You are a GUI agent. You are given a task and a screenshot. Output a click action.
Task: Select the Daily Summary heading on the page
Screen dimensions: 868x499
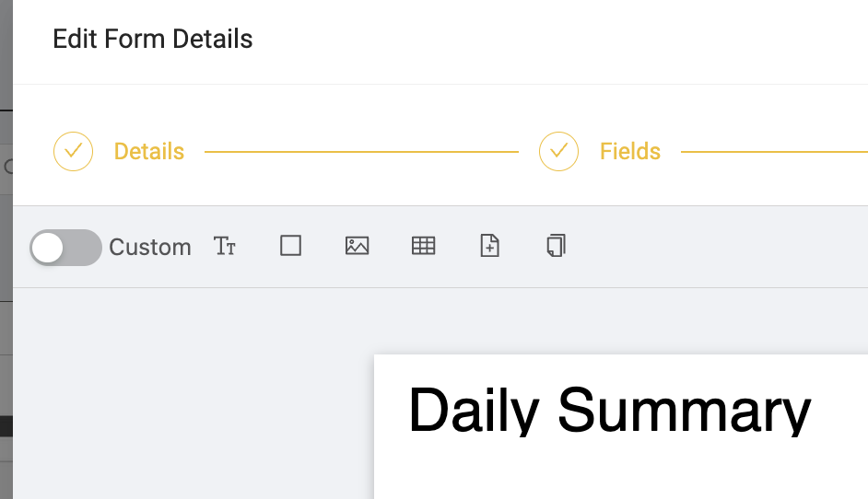[x=609, y=411]
